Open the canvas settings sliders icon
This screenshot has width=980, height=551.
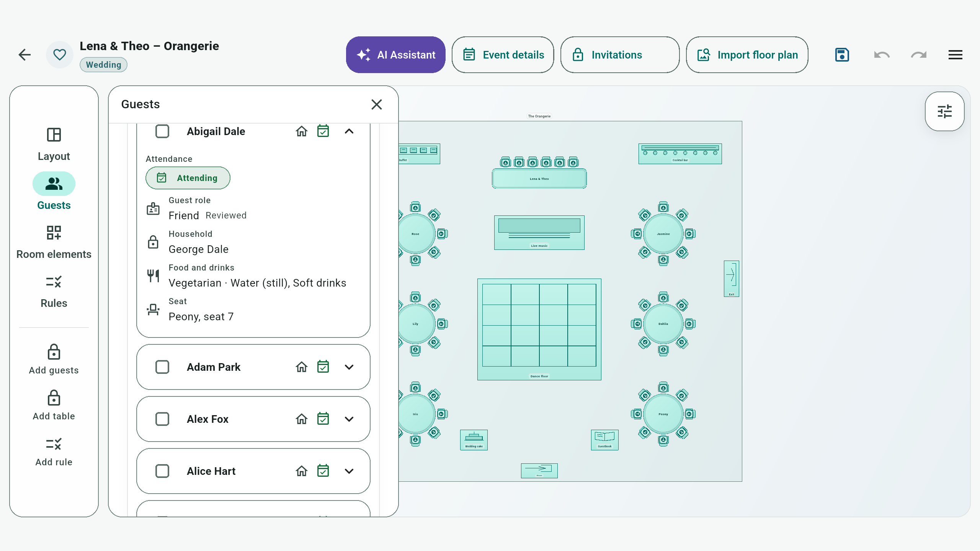(x=945, y=111)
